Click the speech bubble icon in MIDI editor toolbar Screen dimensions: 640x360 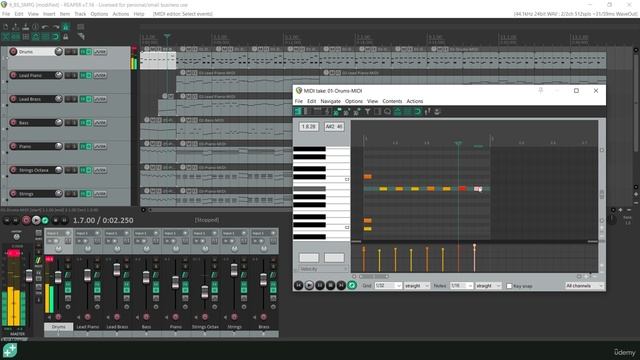point(387,111)
